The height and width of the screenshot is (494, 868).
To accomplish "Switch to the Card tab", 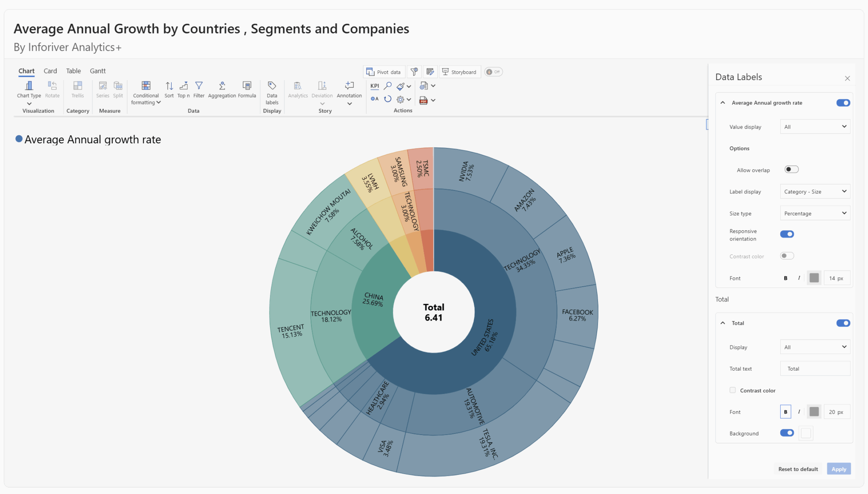I will pos(50,71).
